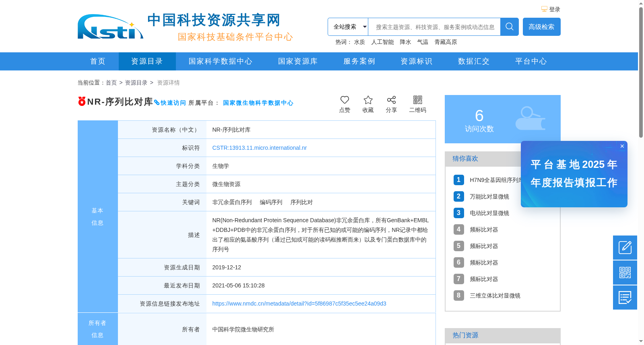Search hot keyword 青藏高原

(x=446, y=42)
